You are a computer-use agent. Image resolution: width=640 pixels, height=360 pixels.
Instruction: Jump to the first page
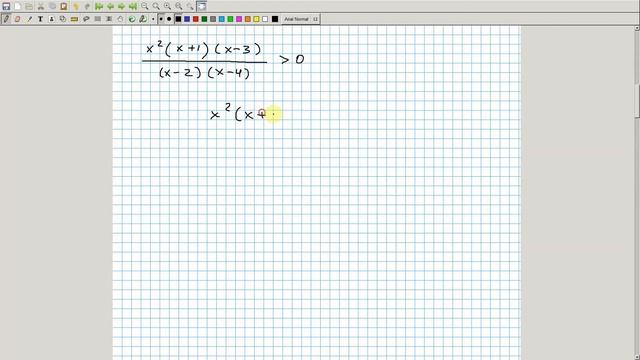tap(99, 7)
